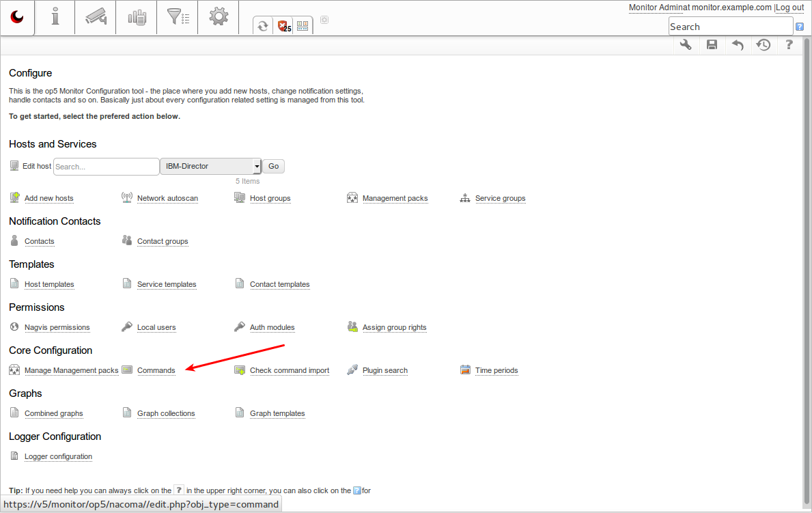Open the Commands link
Viewport: 812px width, 513px height.
[156, 370]
